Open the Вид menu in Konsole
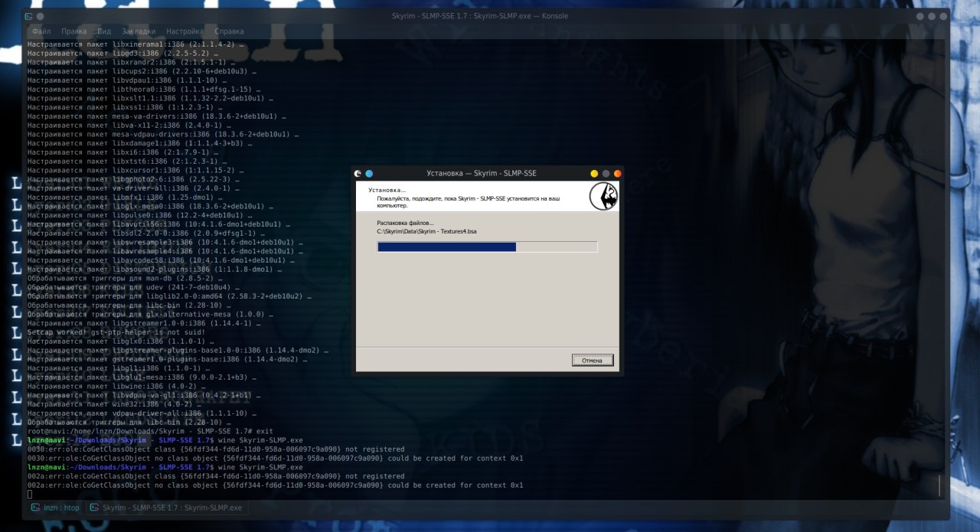 click(x=105, y=31)
